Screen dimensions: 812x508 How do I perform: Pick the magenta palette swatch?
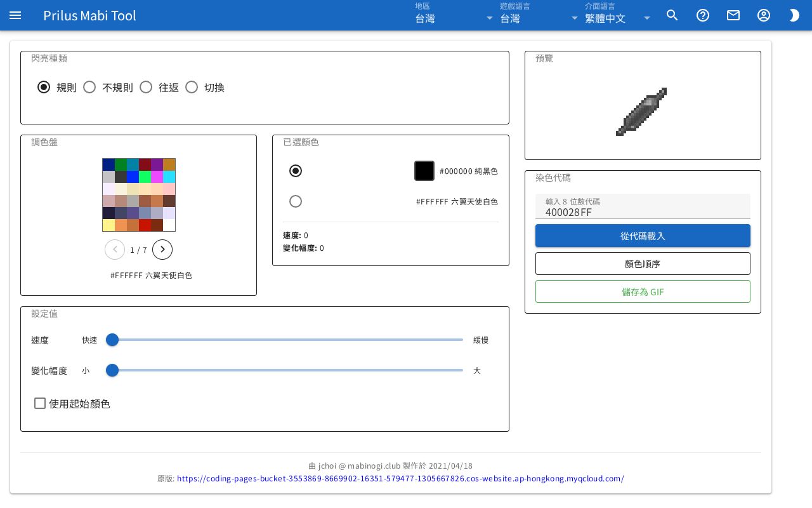[x=157, y=177]
